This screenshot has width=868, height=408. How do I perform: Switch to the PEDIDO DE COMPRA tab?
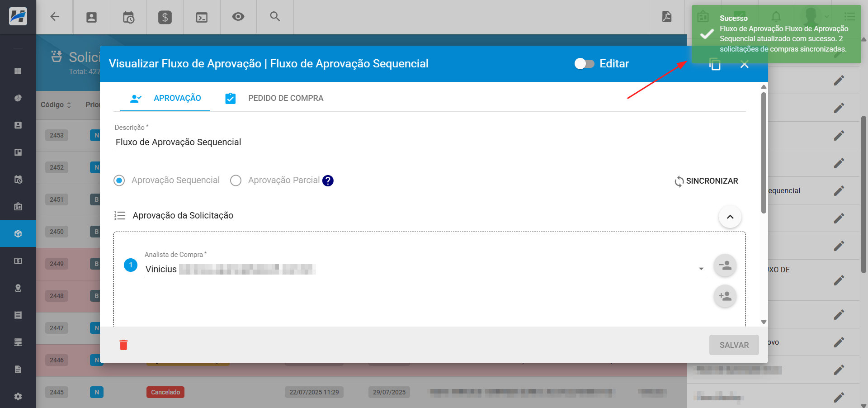click(x=274, y=98)
